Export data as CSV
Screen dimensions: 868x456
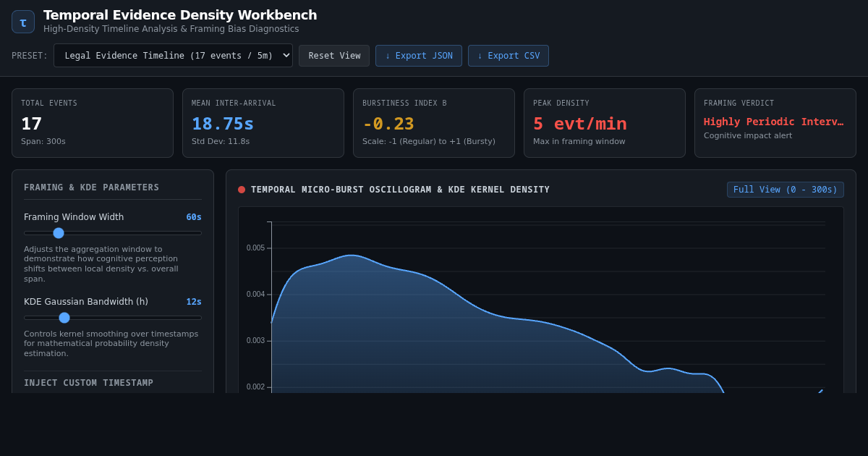click(x=509, y=56)
